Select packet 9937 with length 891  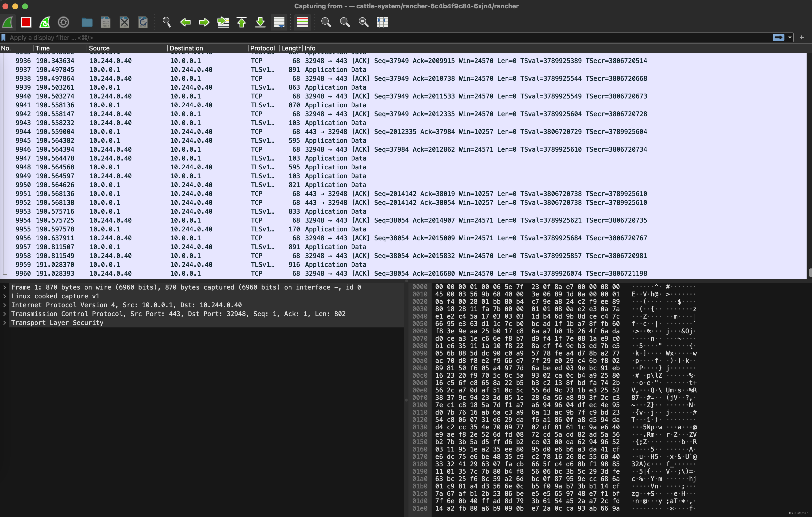click(403, 69)
